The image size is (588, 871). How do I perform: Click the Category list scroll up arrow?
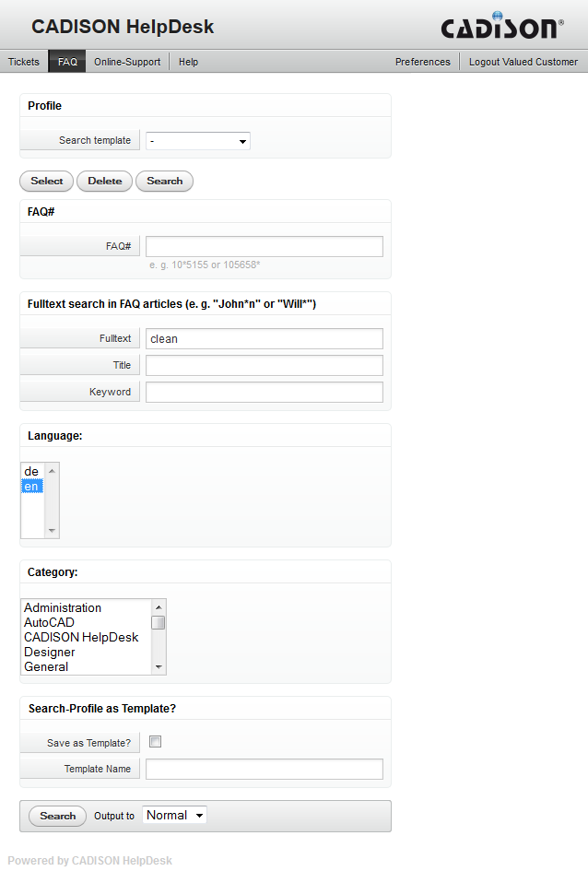point(159,607)
